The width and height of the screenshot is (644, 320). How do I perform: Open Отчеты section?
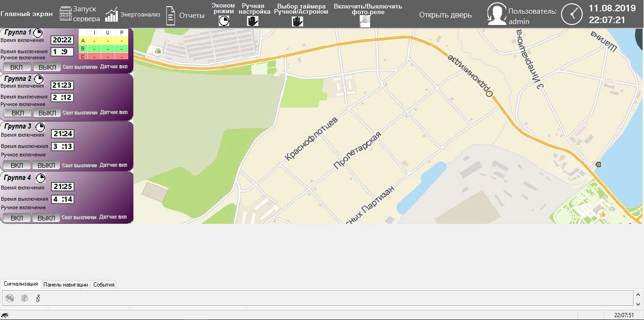(192, 16)
